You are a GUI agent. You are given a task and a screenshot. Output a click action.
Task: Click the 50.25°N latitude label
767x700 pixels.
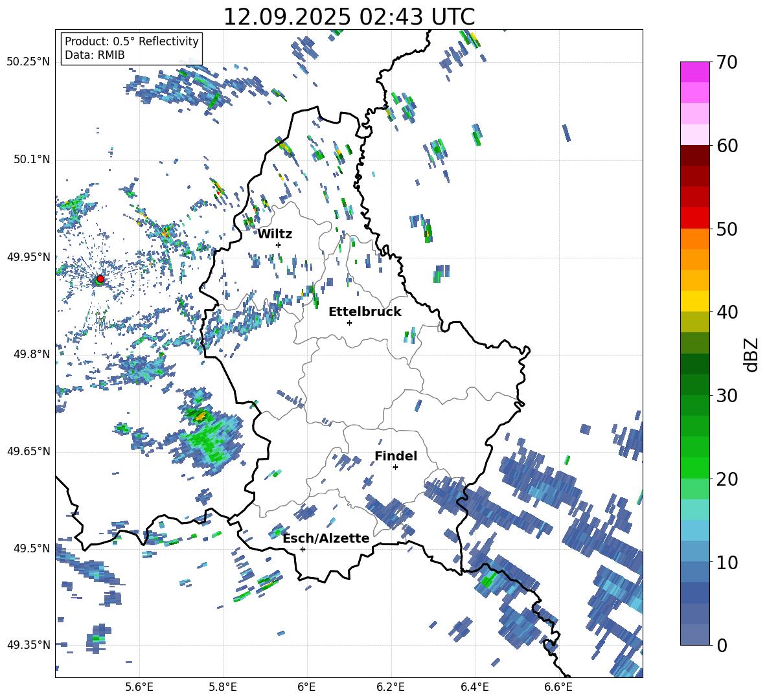[29, 62]
